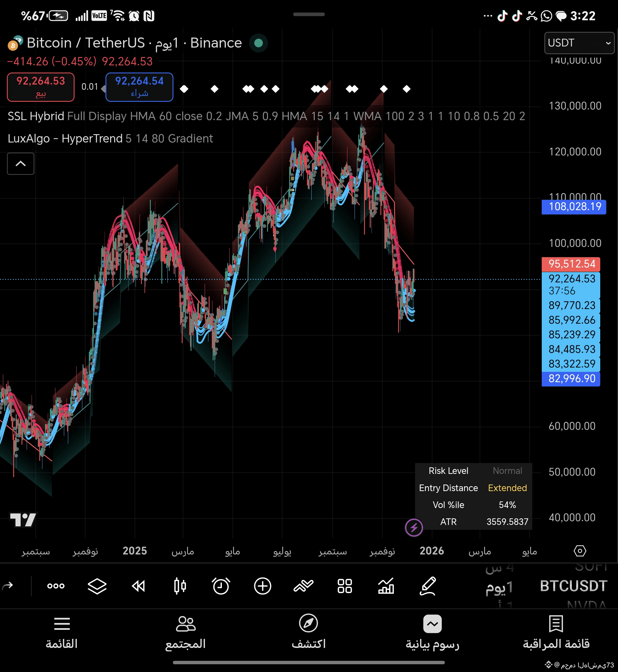Tap the add plus circle icon
Screen dimensions: 618x672
click(x=263, y=586)
